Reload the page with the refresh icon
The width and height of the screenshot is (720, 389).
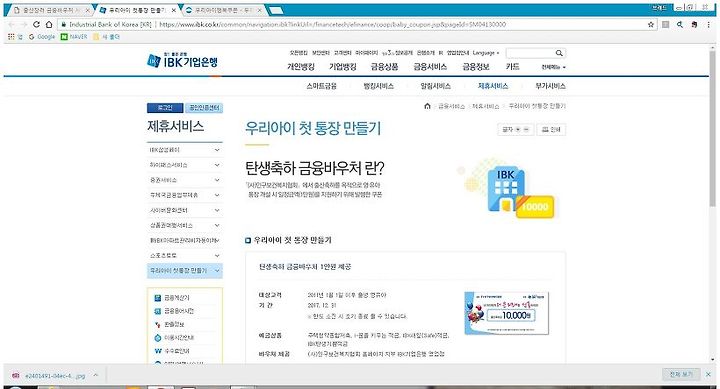click(x=36, y=24)
